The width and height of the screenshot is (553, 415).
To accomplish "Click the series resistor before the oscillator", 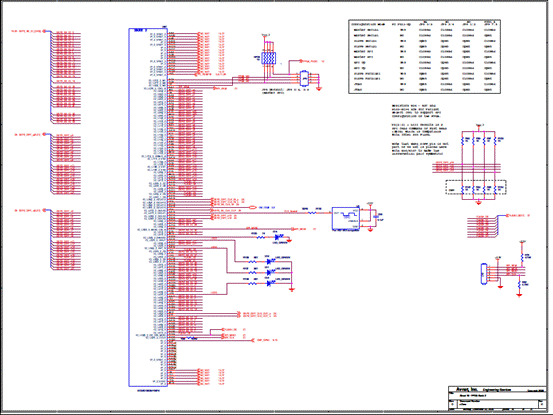I will point(312,213).
